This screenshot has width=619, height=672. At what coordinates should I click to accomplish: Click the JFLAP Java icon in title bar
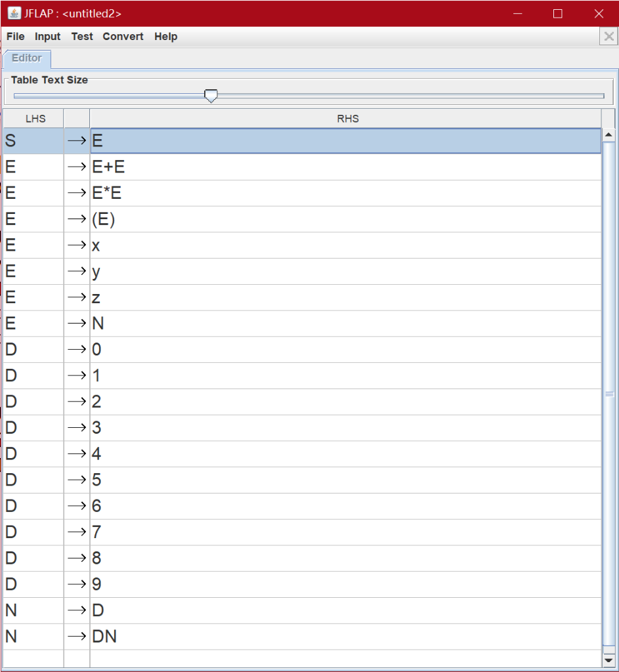point(14,13)
